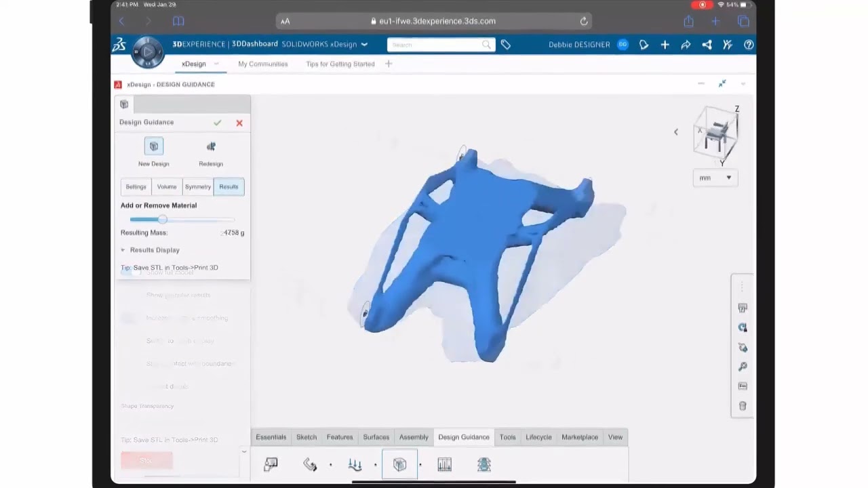868x488 pixels.
Task: Click the loads arrows toolbar icon
Action: coord(355,464)
